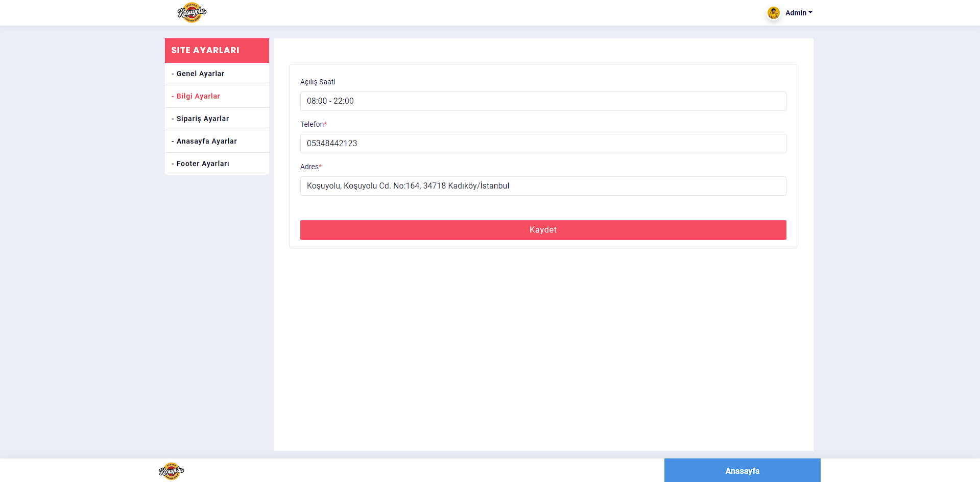Viewport: 980px width, 482px height.
Task: Select Bilgi Ayarlar in the sidebar
Action: click(198, 96)
